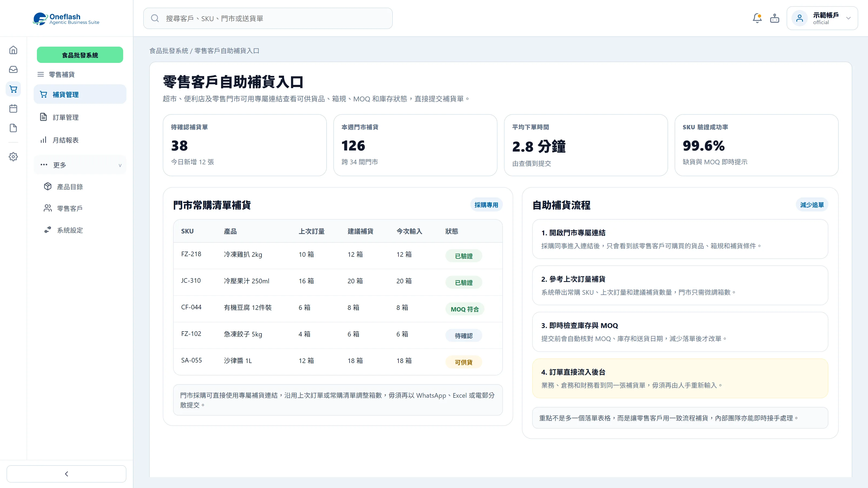Click the user avatar icon

799,18
